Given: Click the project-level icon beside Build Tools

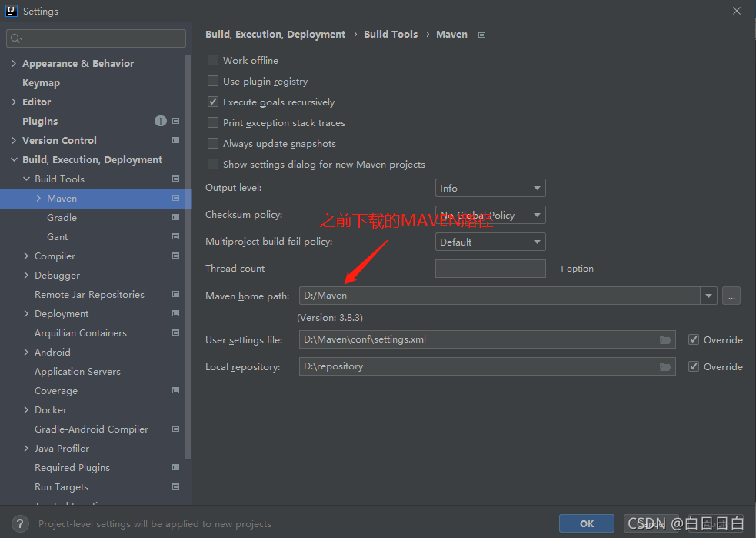Looking at the screenshot, I should coord(176,179).
